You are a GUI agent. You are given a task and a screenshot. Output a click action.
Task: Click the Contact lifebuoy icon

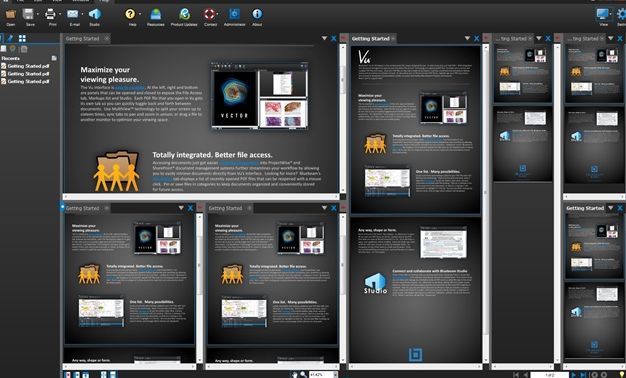click(x=209, y=14)
